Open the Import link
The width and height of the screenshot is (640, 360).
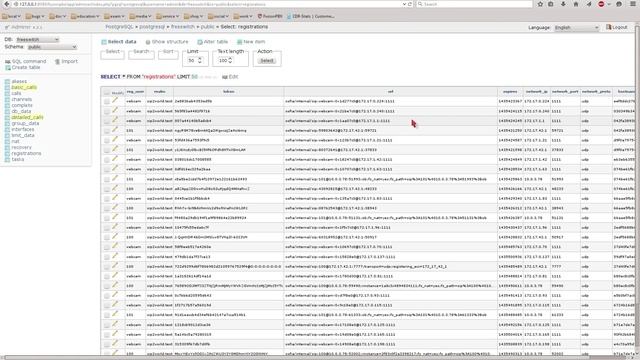point(66,61)
